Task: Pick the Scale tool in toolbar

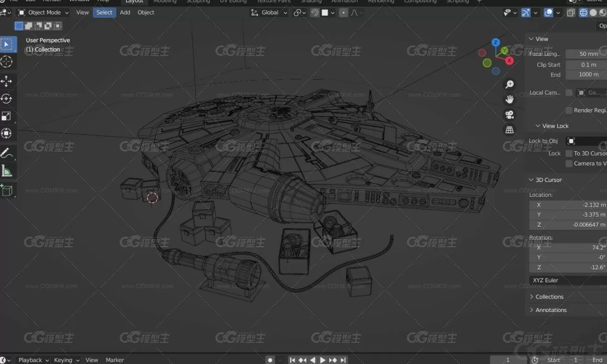Action: coord(7,117)
